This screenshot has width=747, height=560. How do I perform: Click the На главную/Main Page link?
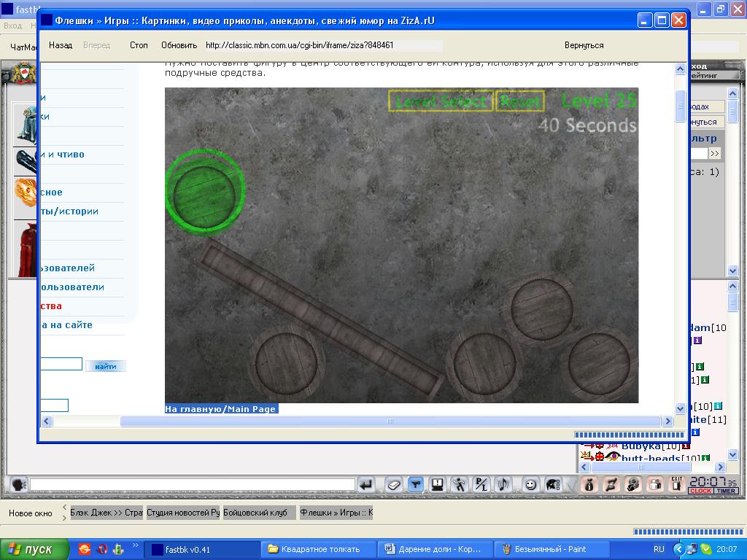(221, 408)
